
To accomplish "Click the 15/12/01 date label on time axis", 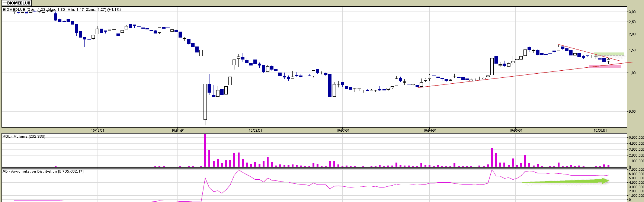I will (x=98, y=131).
